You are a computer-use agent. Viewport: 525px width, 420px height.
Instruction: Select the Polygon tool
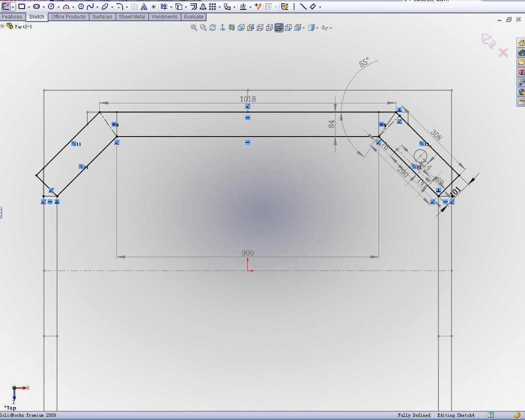[81, 7]
